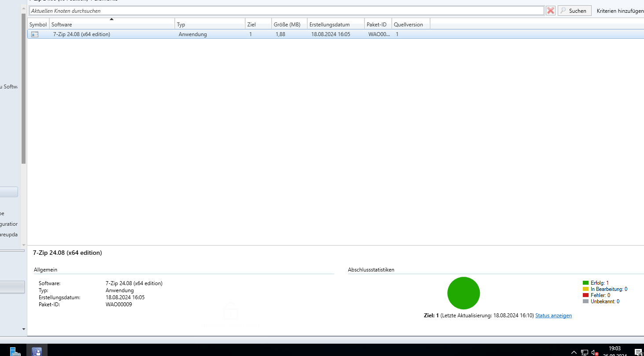Sort by the Größe (MB) column header

[289, 25]
